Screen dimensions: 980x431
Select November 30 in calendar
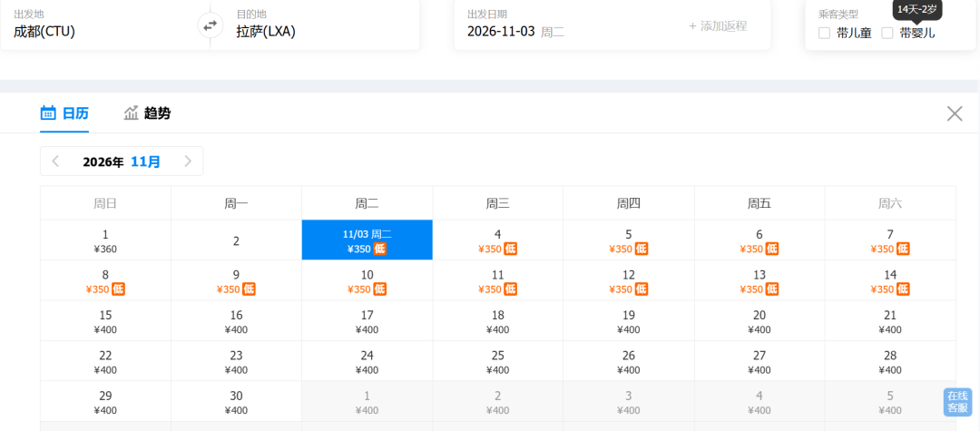pos(236,402)
